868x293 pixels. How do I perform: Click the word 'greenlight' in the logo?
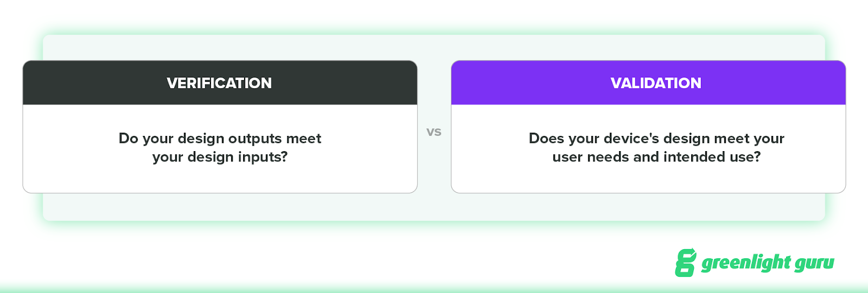[x=746, y=263]
